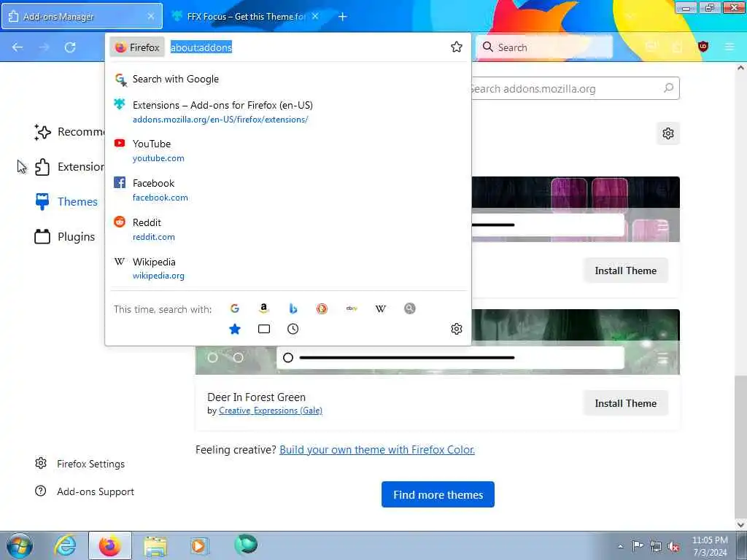Search open tabs using the tab icon
Viewport: 747px width, 560px height.
[x=263, y=329]
